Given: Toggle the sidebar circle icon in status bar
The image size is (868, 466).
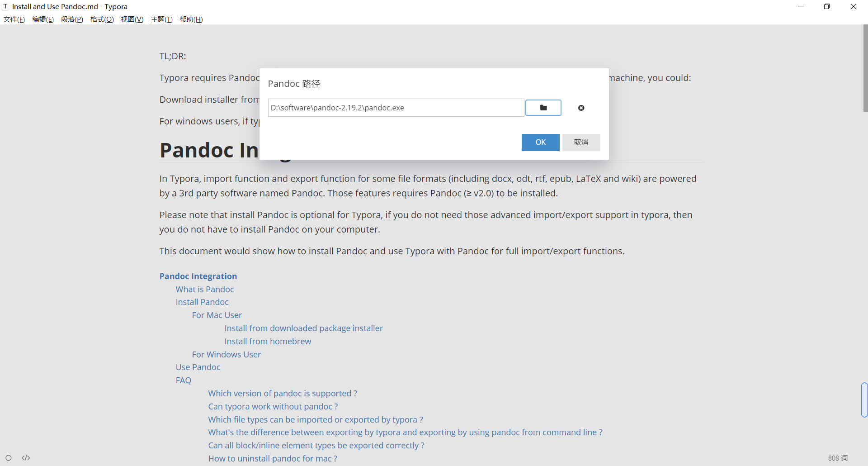Looking at the screenshot, I should 9,458.
